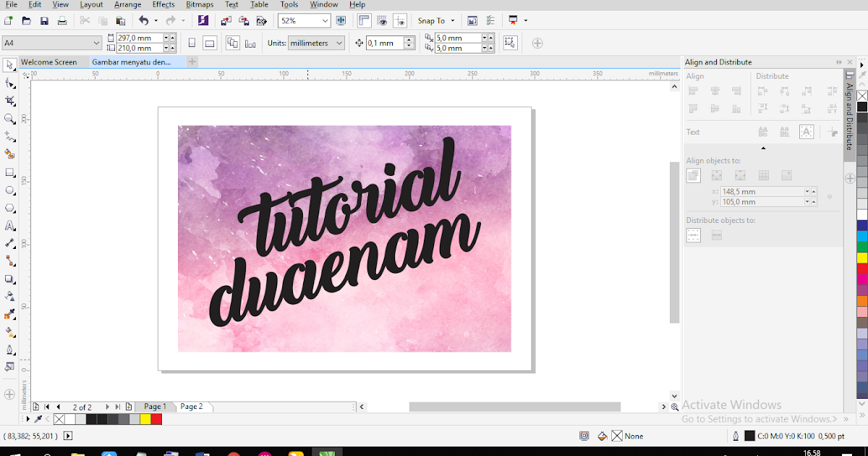Open the Arrange menu
Screen dimensions: 868x456
pos(127,4)
